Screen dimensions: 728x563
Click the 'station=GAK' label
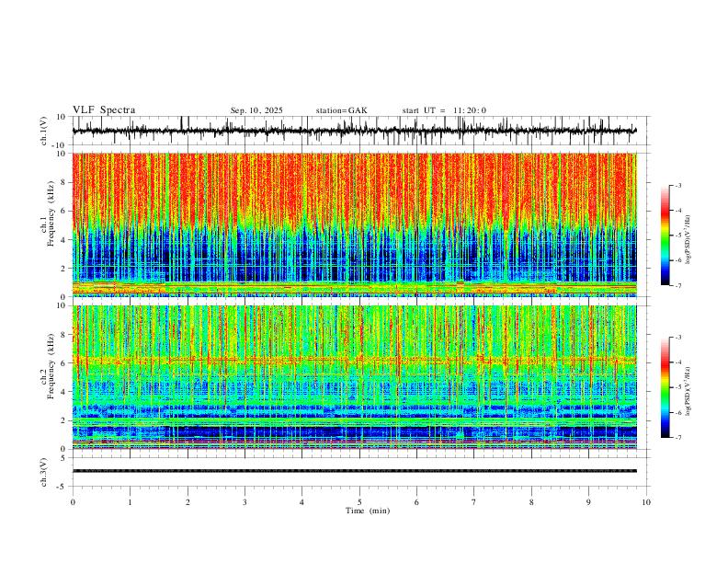pyautogui.click(x=341, y=110)
